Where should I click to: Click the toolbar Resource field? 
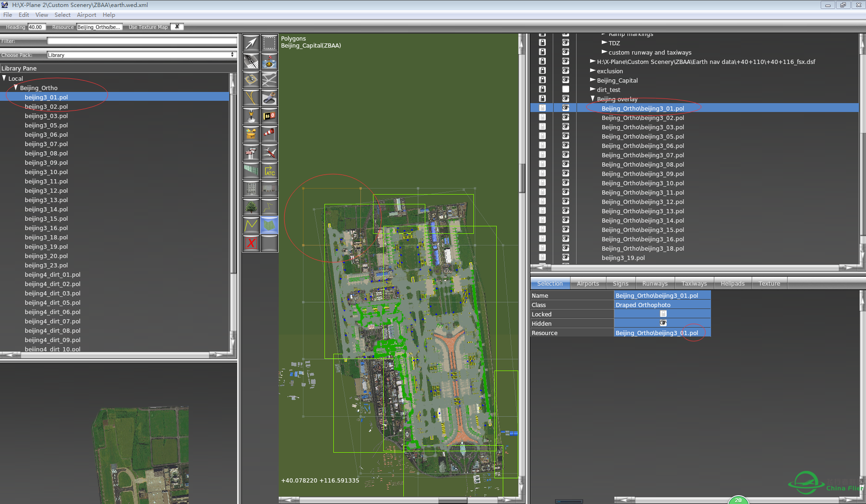point(99,27)
